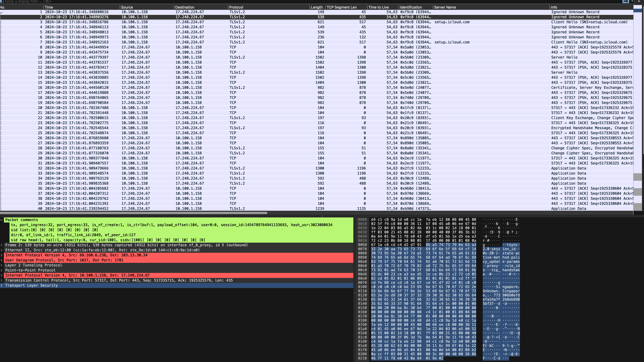Expand the Transmission Control Protocol details
This screenshot has height=362, width=644.
point(2,280)
